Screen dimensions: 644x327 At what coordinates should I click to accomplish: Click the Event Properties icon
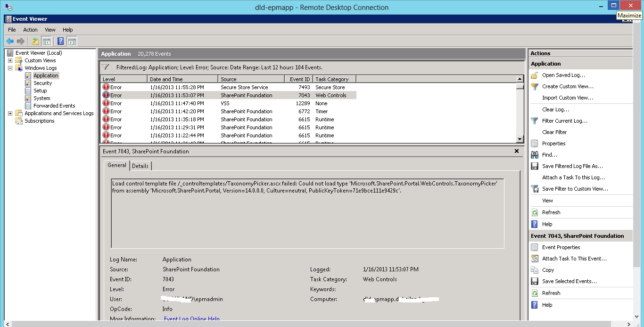tap(534, 247)
